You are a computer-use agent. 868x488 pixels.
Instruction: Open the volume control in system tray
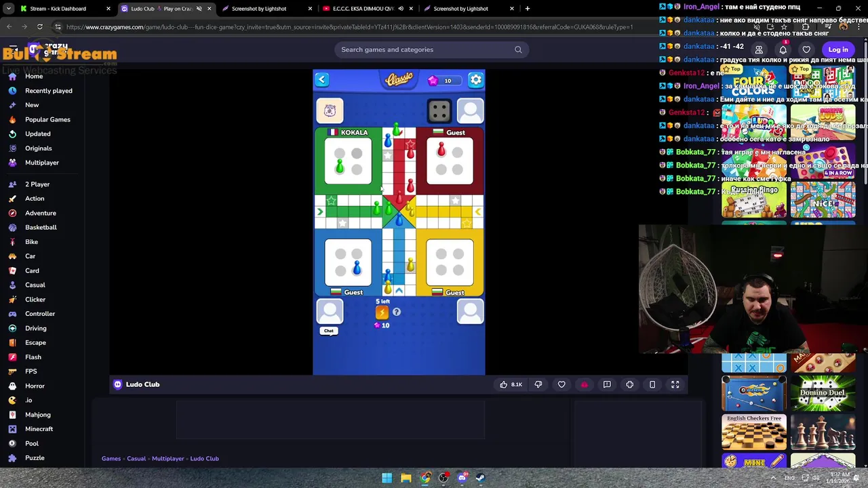pyautogui.click(x=816, y=479)
